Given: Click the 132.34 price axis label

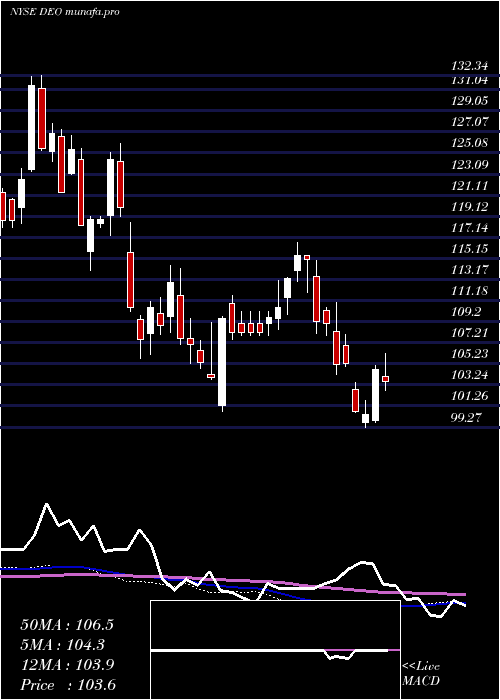Looking at the screenshot, I should (x=470, y=67).
